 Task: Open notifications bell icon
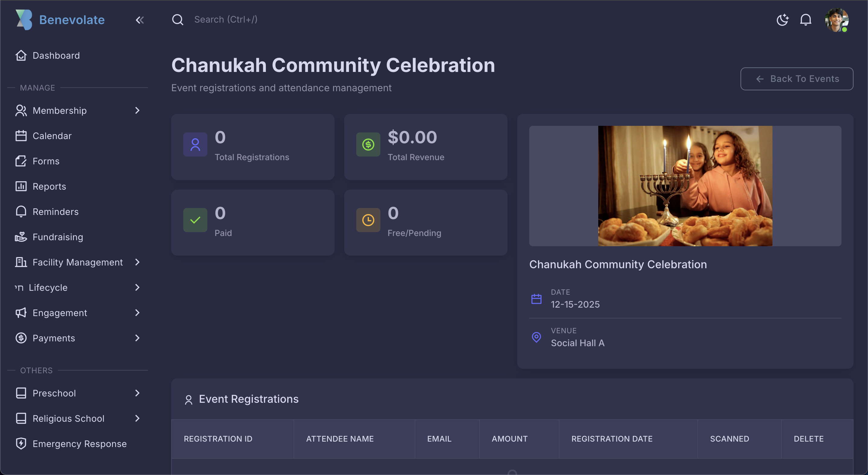[x=805, y=20]
